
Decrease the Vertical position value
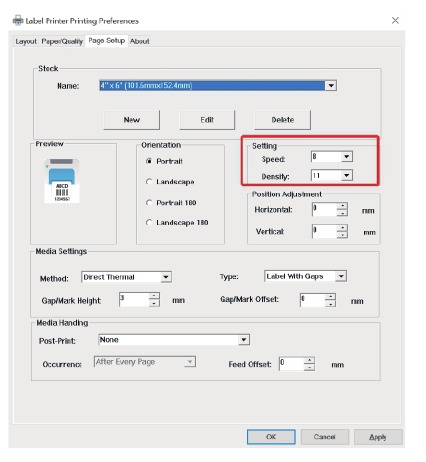click(x=342, y=235)
